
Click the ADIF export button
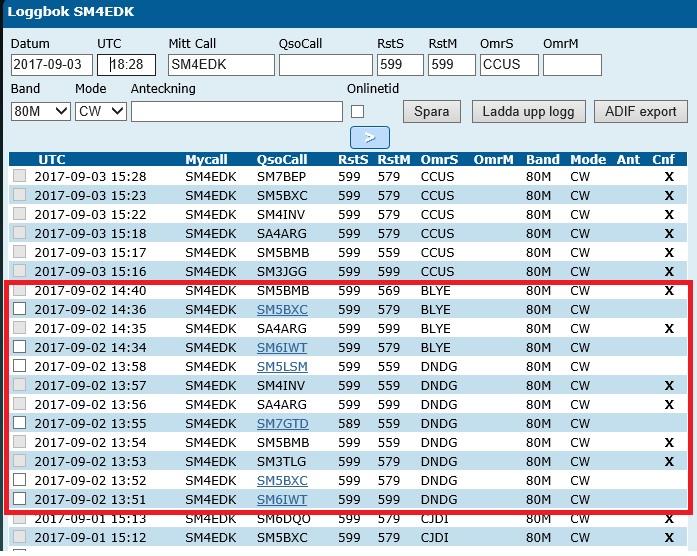[640, 111]
